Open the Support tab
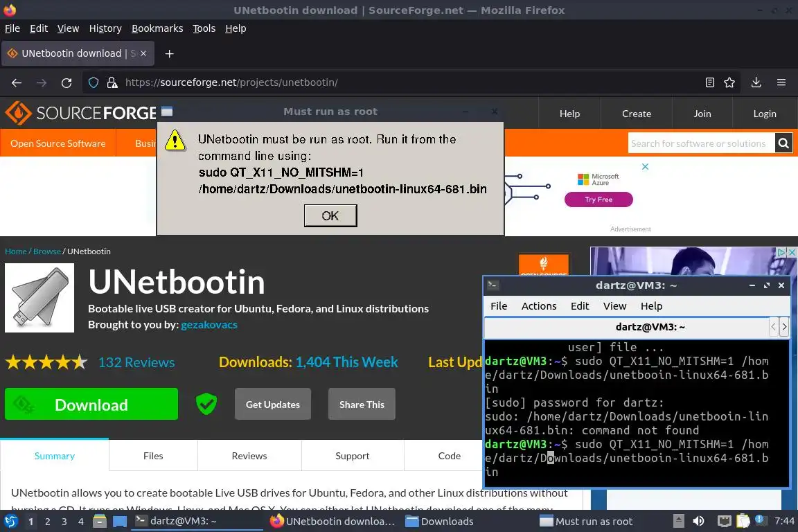798x532 pixels. click(352, 456)
